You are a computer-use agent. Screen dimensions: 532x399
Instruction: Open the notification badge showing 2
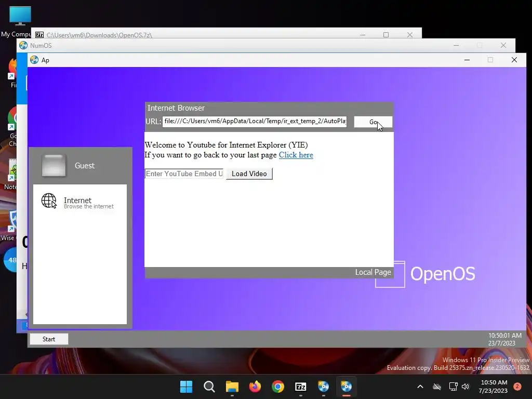(x=517, y=387)
